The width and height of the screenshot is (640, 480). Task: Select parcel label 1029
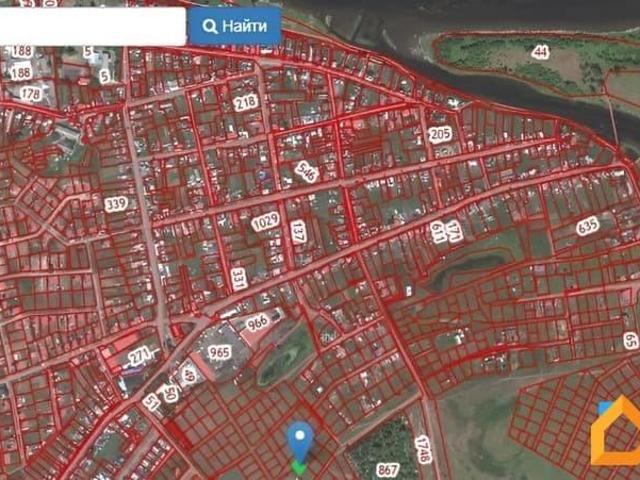pos(266,222)
